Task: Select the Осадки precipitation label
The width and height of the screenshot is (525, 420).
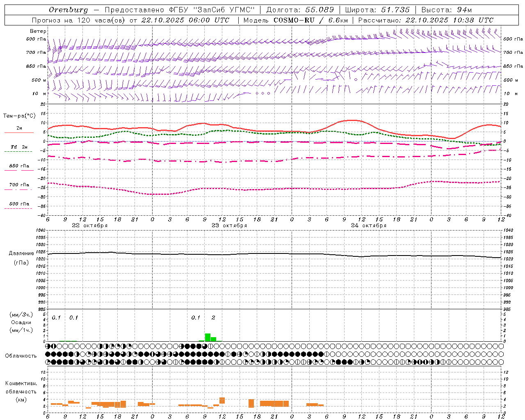Action: (21, 322)
